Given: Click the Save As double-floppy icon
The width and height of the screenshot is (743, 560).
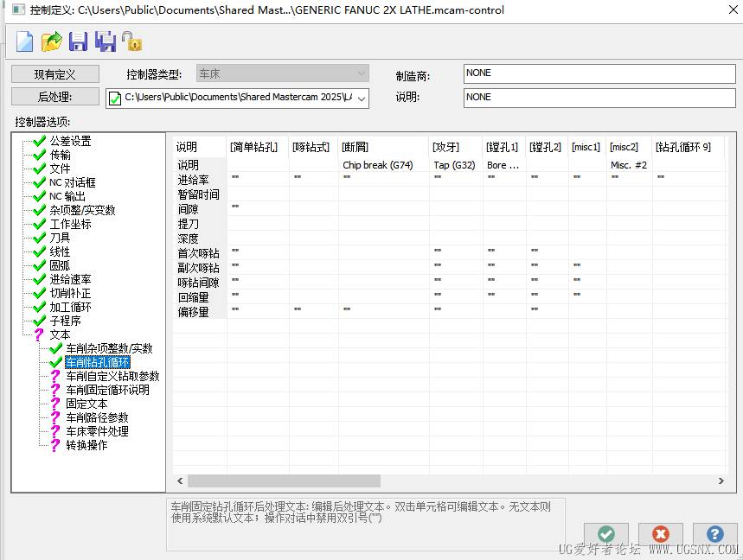Looking at the screenshot, I should (x=106, y=41).
